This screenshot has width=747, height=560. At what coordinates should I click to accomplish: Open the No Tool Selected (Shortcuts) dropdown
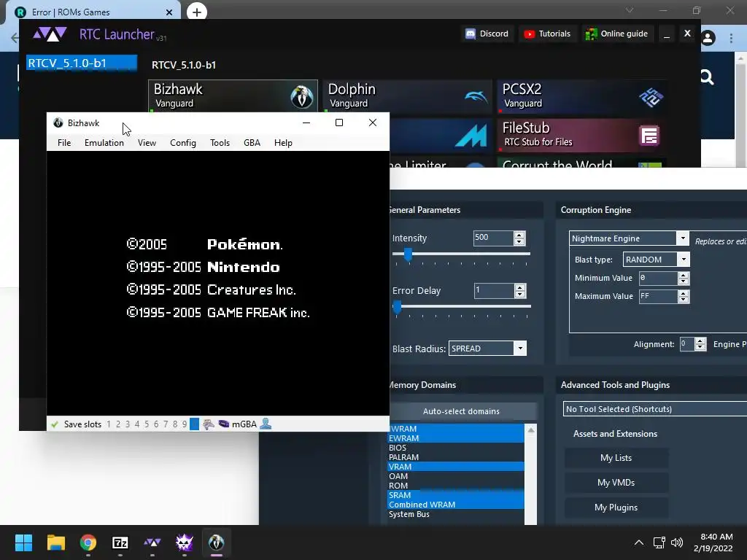pos(654,408)
